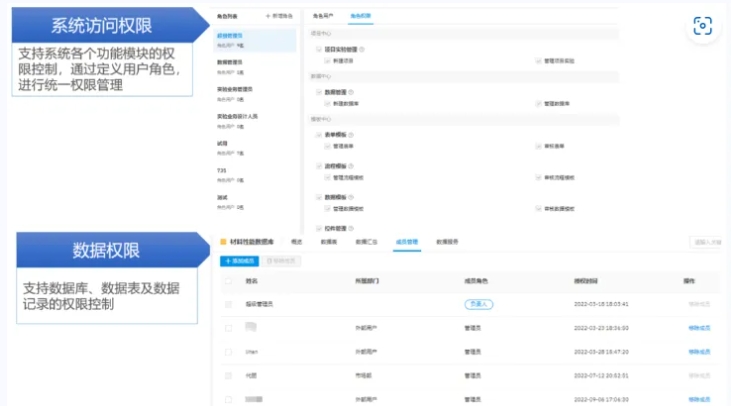Click the yellow 材料性能数据库 database icon
The height and width of the screenshot is (406, 731).
pos(222,242)
